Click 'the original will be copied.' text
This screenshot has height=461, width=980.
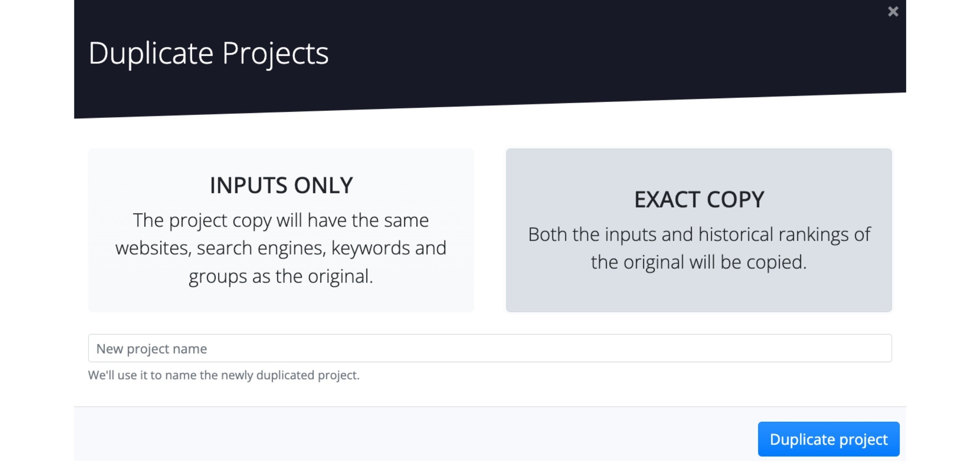tap(699, 262)
